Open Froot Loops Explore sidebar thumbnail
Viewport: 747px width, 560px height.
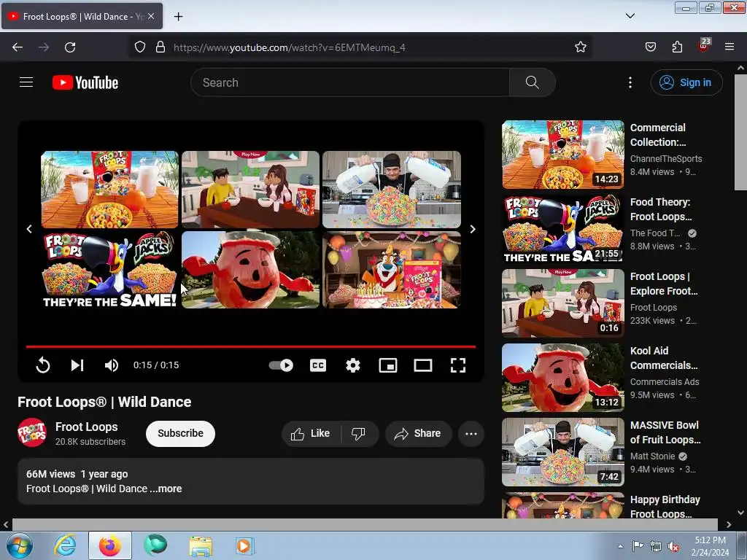coord(563,303)
